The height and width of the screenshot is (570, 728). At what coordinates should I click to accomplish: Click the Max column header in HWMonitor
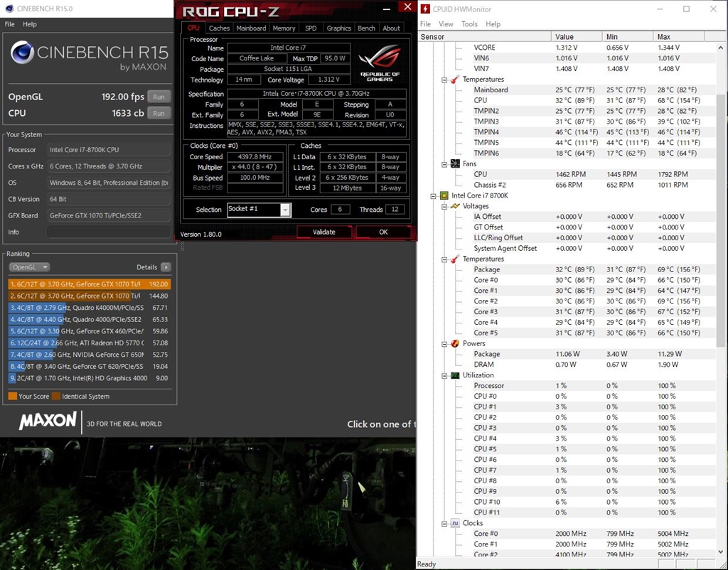pyautogui.click(x=679, y=37)
